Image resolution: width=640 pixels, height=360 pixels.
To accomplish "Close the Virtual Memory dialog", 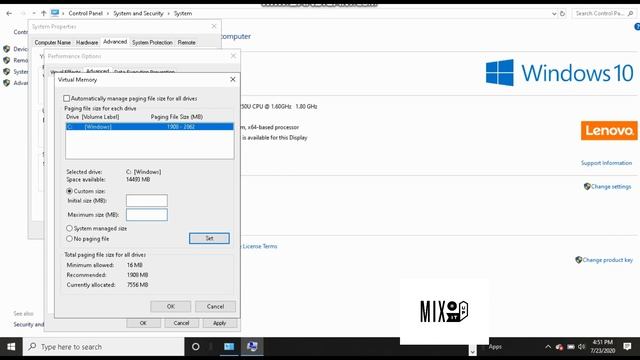I will [233, 79].
